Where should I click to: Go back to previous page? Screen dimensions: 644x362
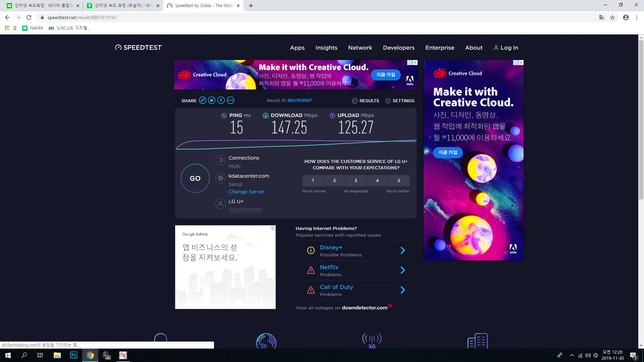(x=7, y=17)
